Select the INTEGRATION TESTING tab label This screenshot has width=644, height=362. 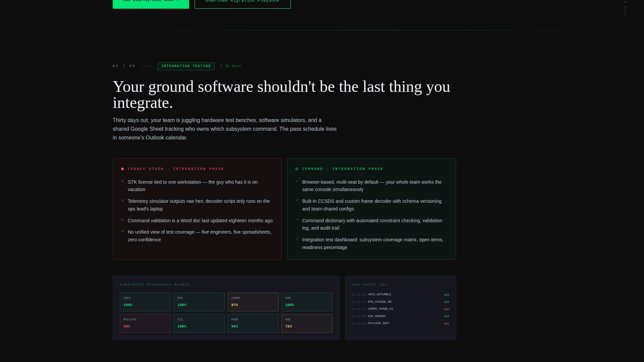click(x=186, y=66)
